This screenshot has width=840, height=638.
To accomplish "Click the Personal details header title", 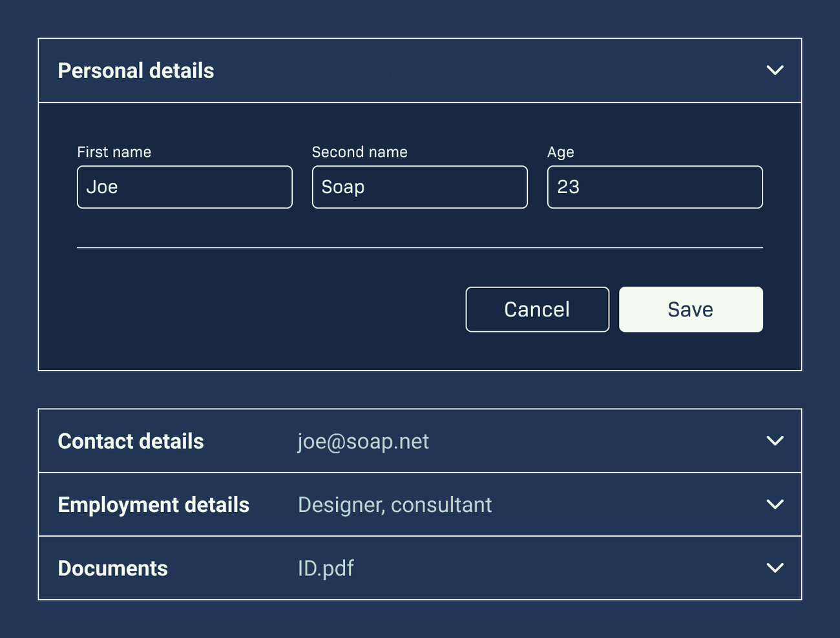I will coord(136,70).
